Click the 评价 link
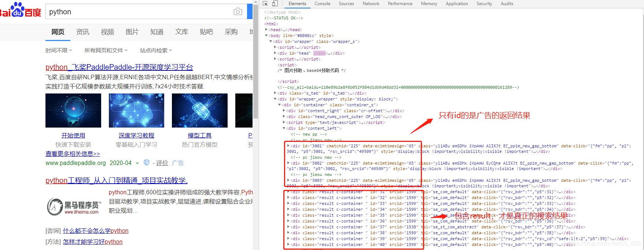644x250 pixels. tap(162, 163)
